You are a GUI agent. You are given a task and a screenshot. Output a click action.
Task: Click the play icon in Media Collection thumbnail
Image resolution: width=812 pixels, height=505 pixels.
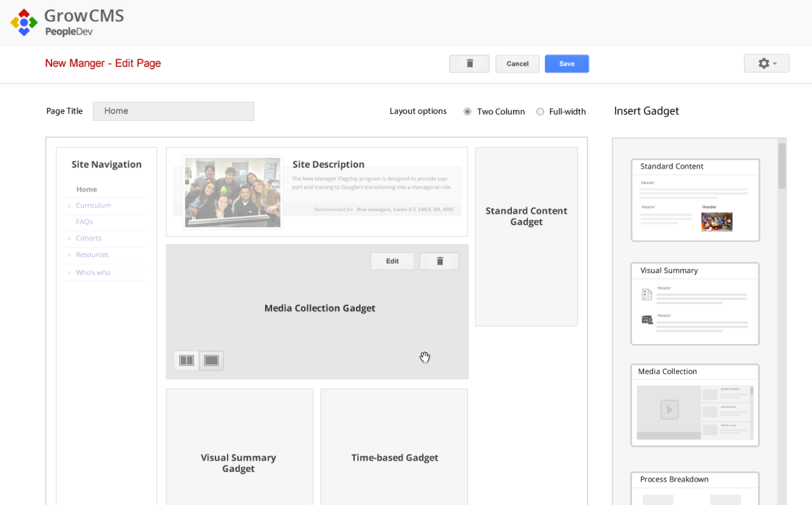click(x=669, y=409)
